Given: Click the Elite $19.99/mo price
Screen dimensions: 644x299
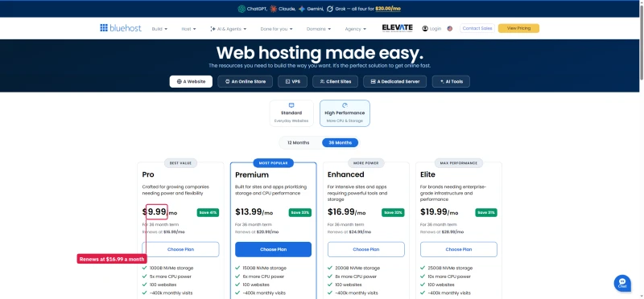Looking at the screenshot, I should pos(440,212).
